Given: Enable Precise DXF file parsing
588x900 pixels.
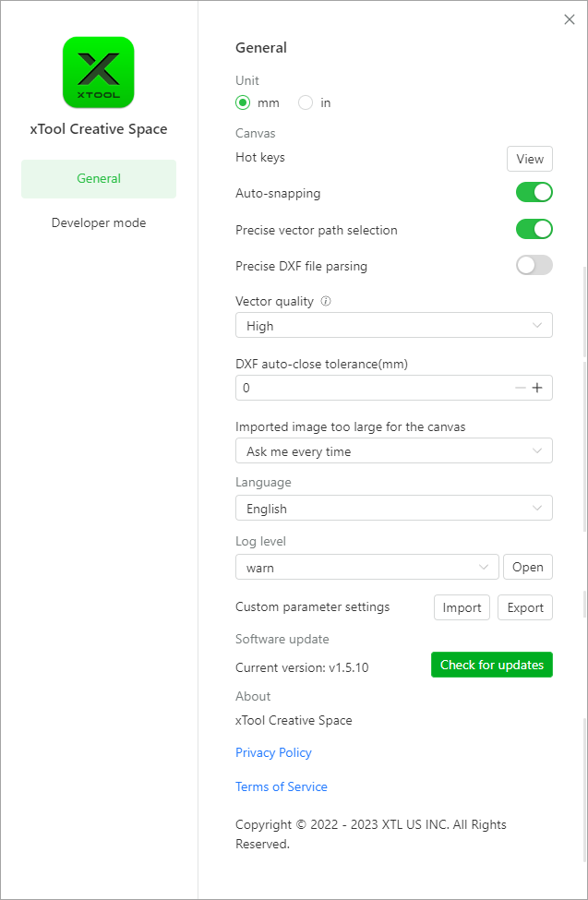Looking at the screenshot, I should tap(534, 265).
